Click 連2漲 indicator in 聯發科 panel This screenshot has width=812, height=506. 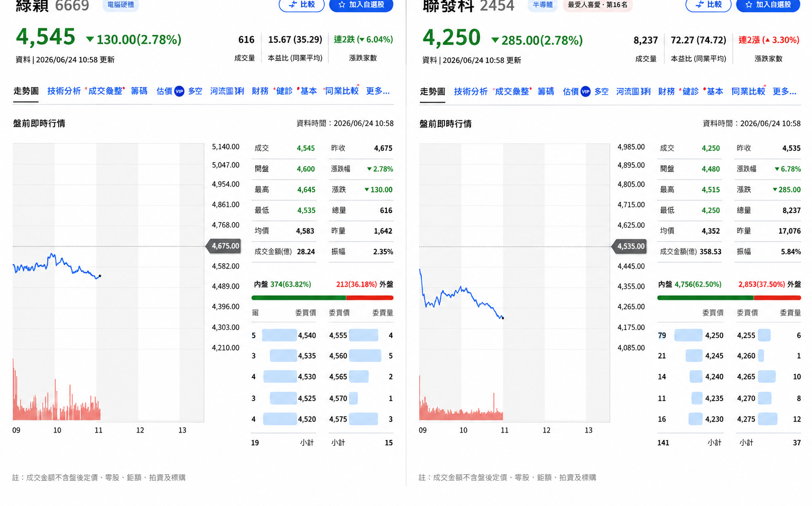tap(769, 40)
